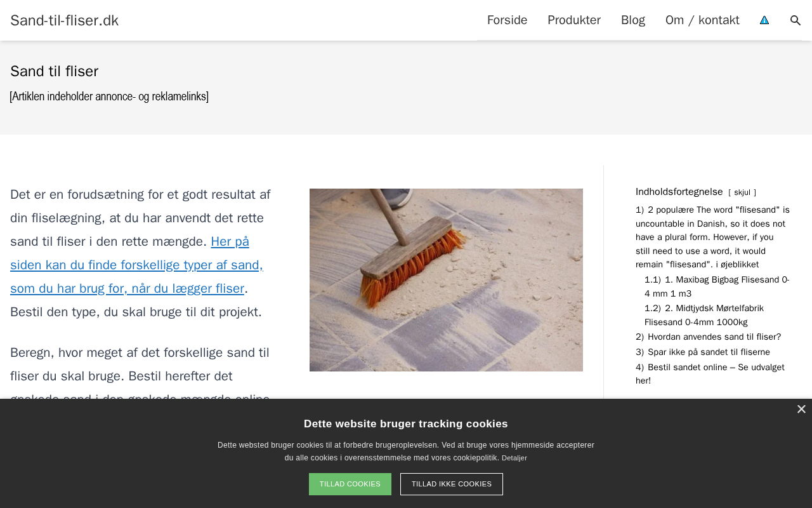
Task: Open the search magnifier icon
Action: click(x=796, y=20)
